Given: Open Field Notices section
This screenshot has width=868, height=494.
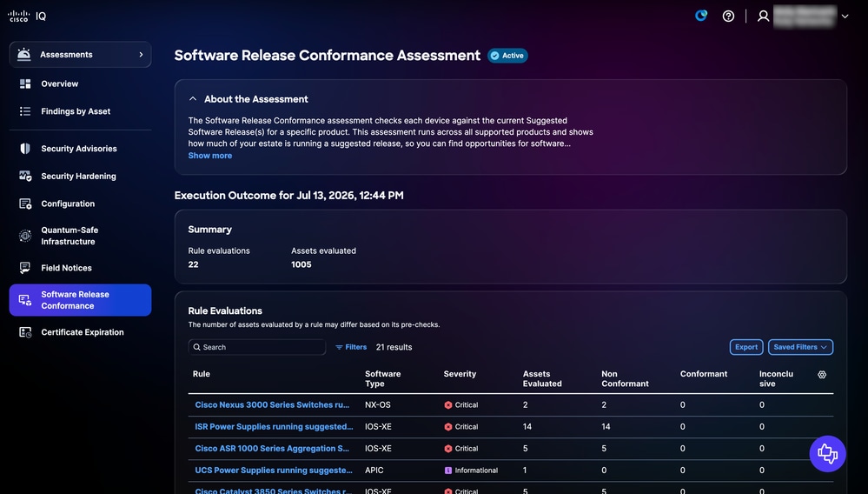Looking at the screenshot, I should coord(66,268).
